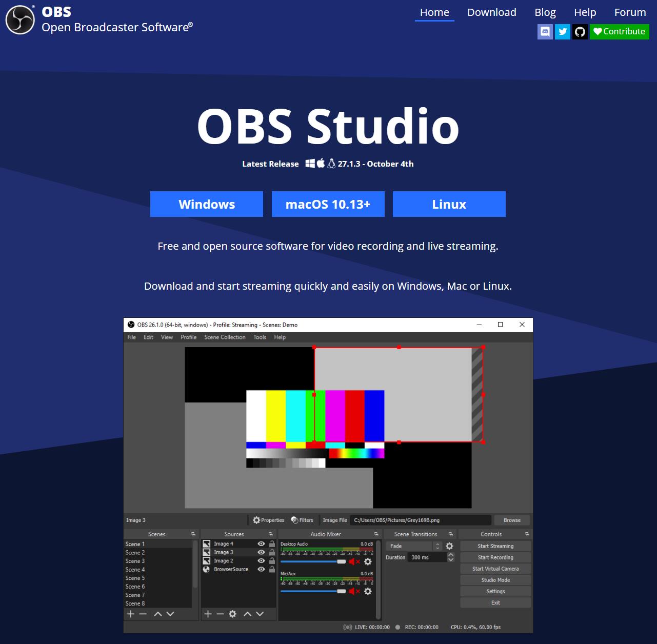Hide Image 2 with its eye icon
The image size is (657, 644).
click(261, 561)
